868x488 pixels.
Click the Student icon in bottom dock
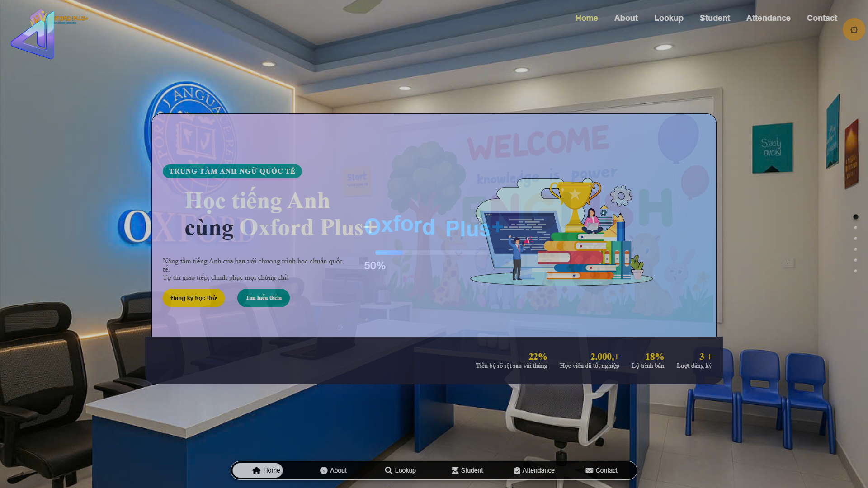pyautogui.click(x=455, y=470)
